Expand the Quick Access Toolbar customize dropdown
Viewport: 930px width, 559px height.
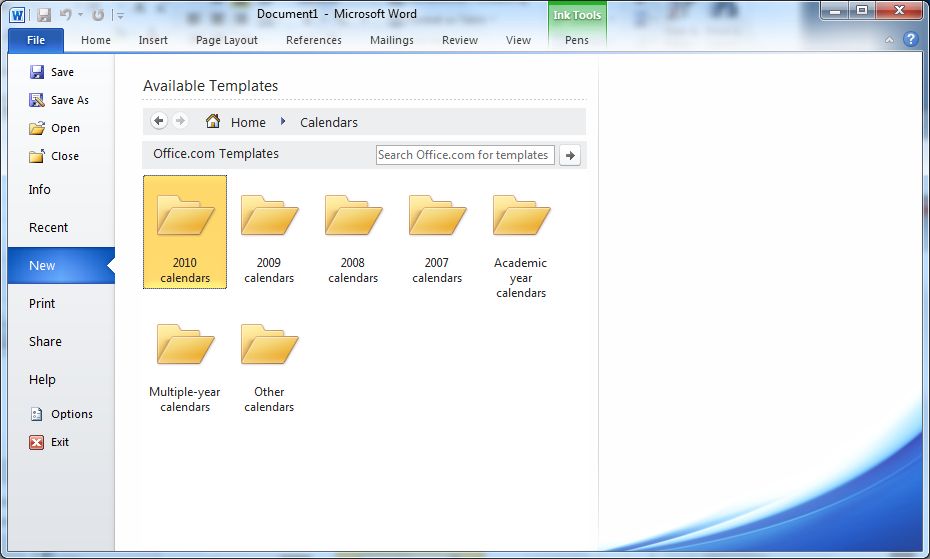point(120,15)
